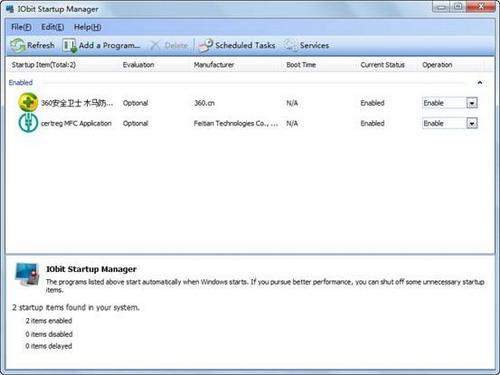Viewport: 500px width, 375px height.
Task: Click Enabled status in the 360.cn row
Action: coord(372,103)
